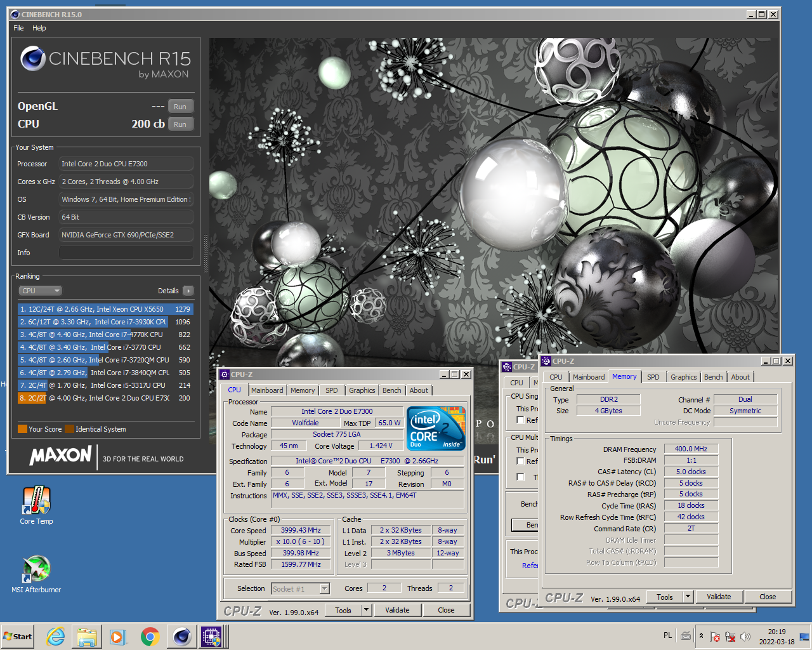Show hidden system tray icons
The width and height of the screenshot is (812, 650).
pyautogui.click(x=701, y=636)
